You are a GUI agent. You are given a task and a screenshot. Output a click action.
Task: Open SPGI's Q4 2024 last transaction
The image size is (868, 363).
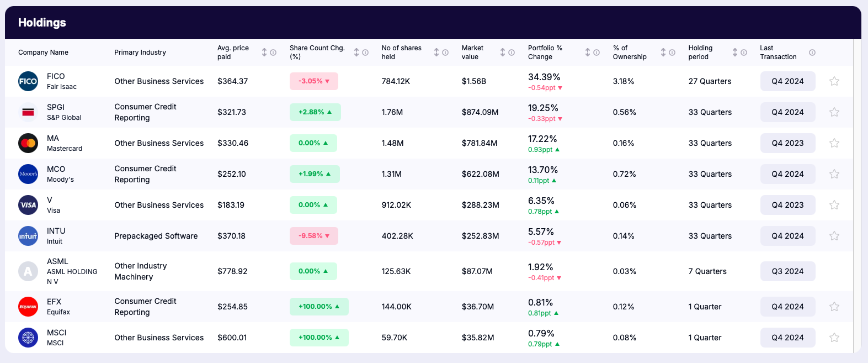pos(787,112)
